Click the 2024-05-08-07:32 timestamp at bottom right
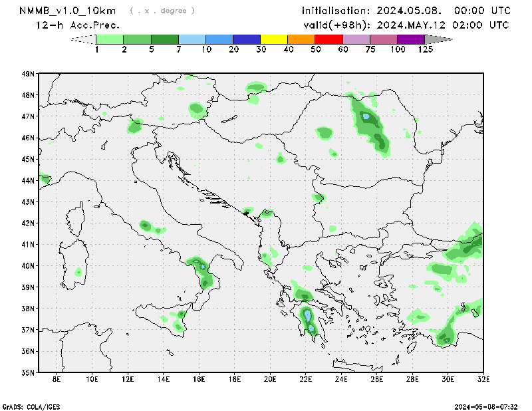 [x=491, y=406]
